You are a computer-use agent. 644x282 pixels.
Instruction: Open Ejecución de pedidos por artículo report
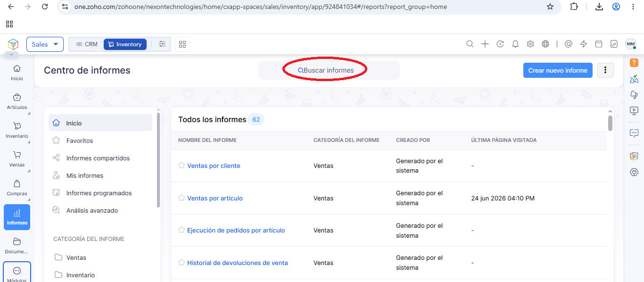pos(236,230)
